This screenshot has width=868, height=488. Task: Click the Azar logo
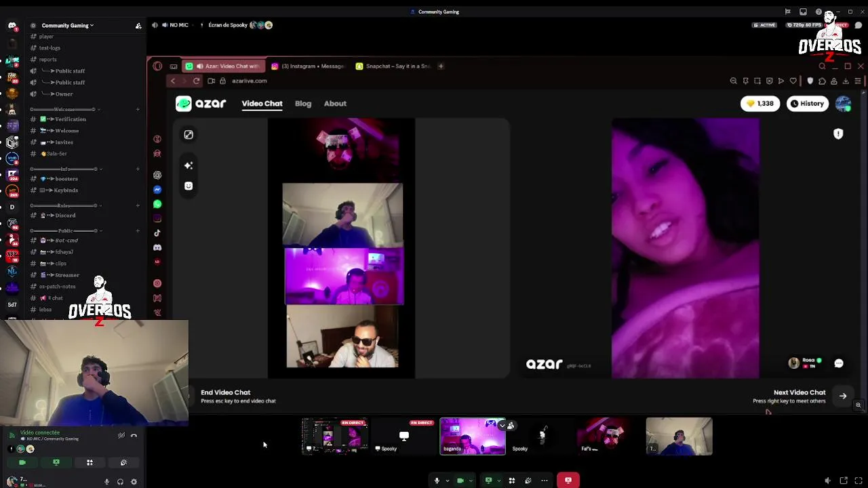click(x=201, y=104)
